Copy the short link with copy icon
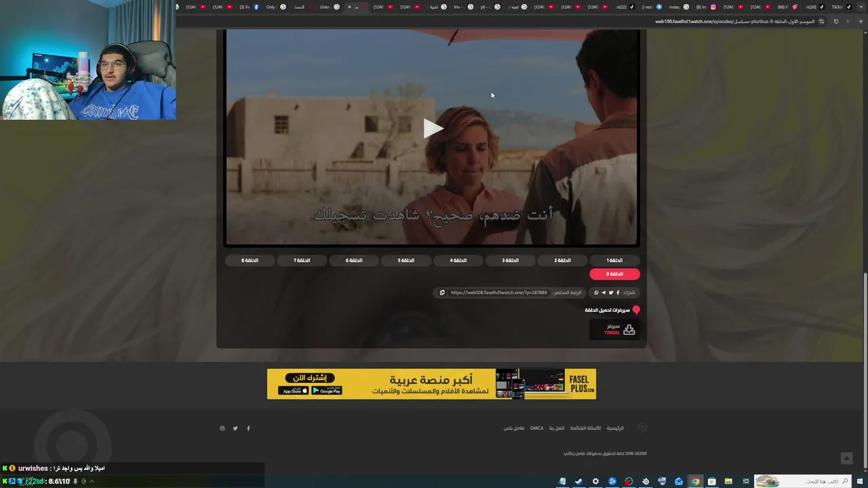Viewport: 868px width, 488px height. (442, 293)
